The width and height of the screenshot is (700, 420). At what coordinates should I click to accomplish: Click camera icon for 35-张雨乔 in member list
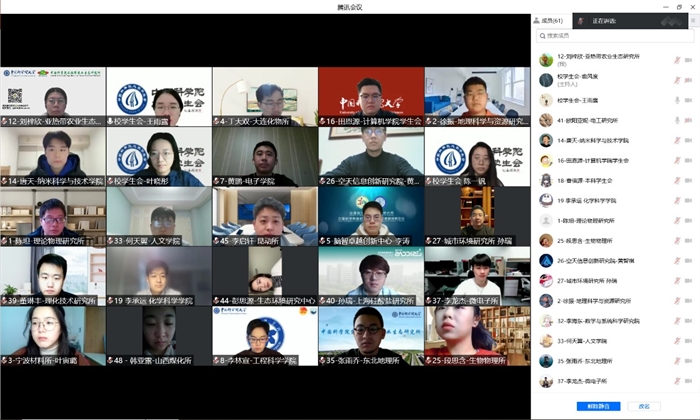click(x=690, y=360)
